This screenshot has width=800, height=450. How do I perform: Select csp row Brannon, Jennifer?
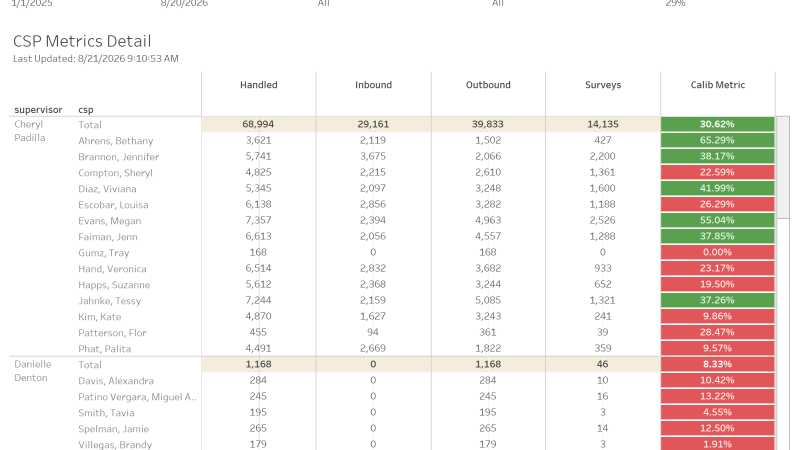[118, 157]
